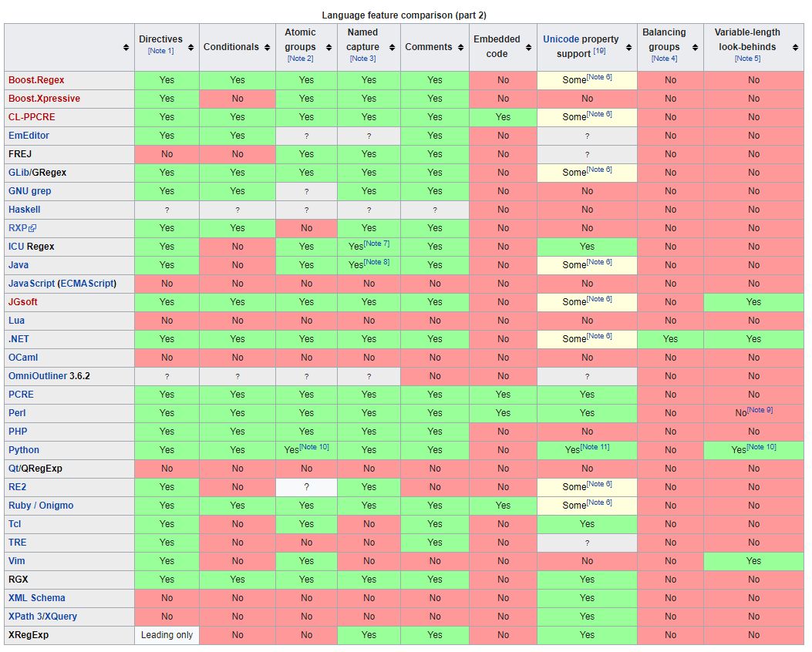
Task: Open the XML Schema link
Action: point(37,598)
